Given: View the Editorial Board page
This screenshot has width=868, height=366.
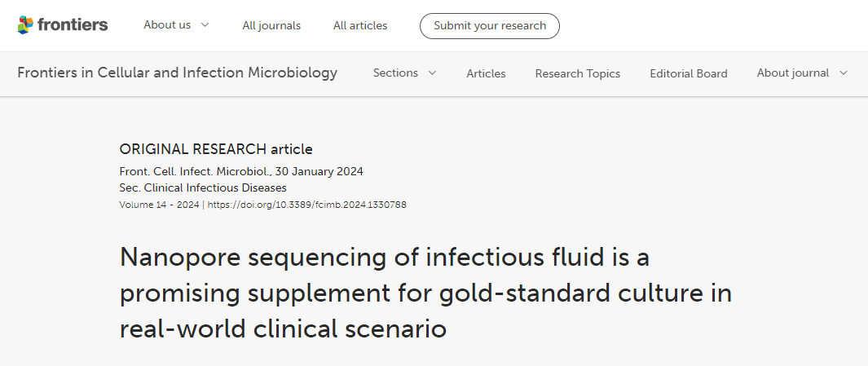Looking at the screenshot, I should 689,73.
